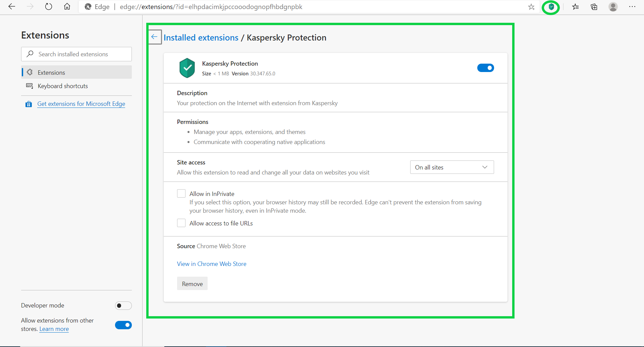Image resolution: width=644 pixels, height=347 pixels.
Task: Open Keyboard shortcuts in sidebar
Action: [63, 86]
